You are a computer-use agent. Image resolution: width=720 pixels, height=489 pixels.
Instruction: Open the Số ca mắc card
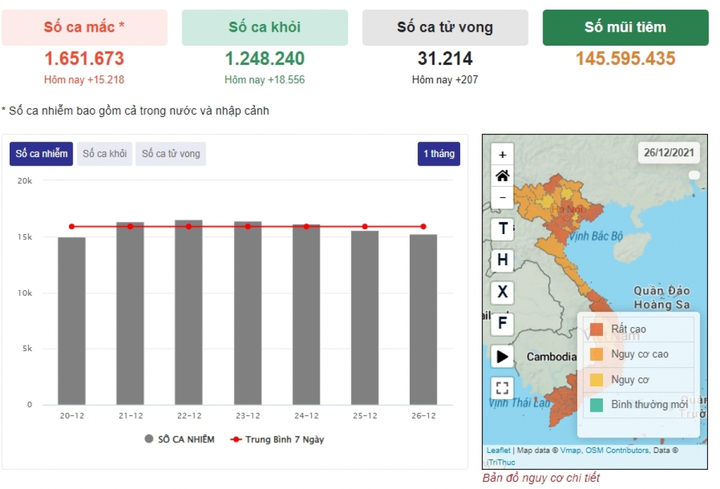pyautogui.click(x=84, y=28)
